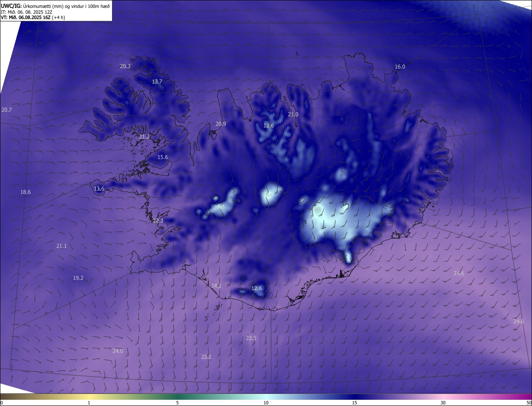
Task: Click the 12.6 label beside 21.0
Action: 269,125
